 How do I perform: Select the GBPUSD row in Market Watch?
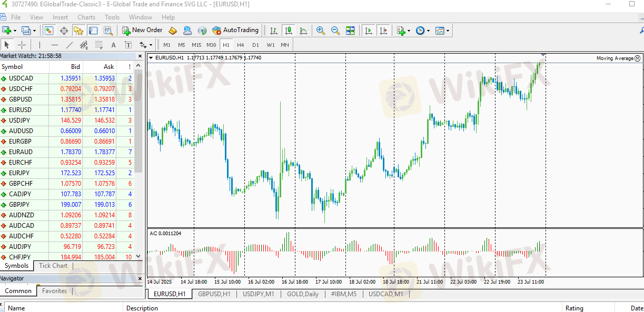click(x=67, y=99)
